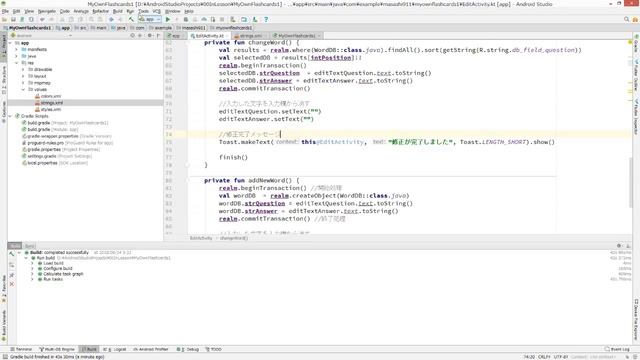Expand the drawable folder

(23, 69)
